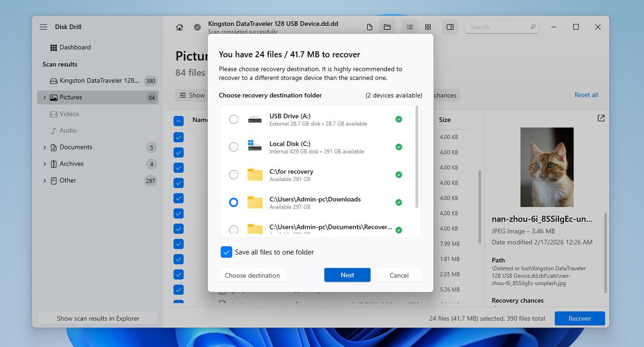Image resolution: width=644 pixels, height=347 pixels.
Task: Select USB Drive (A:) radio button
Action: pos(234,119)
